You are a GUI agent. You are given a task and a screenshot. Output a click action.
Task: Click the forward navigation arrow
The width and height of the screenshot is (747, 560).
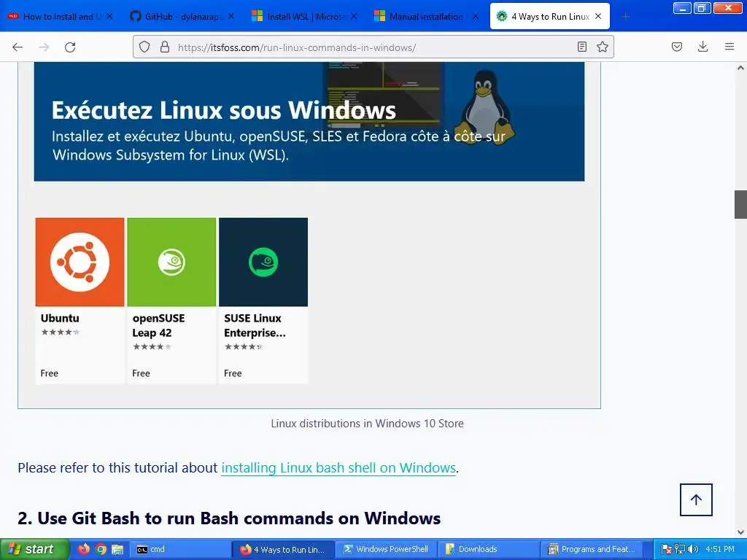coord(44,47)
